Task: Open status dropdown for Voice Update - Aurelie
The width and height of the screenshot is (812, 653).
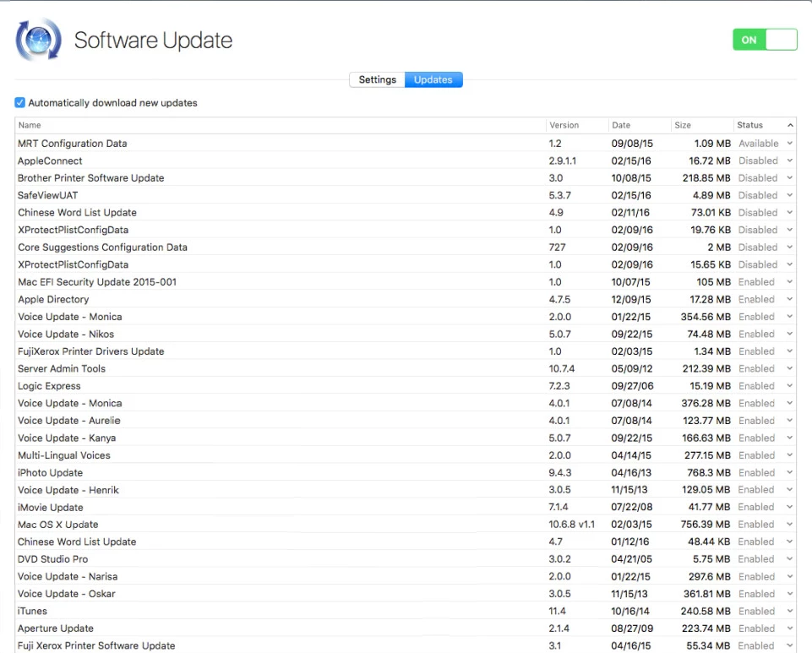Action: pos(790,421)
